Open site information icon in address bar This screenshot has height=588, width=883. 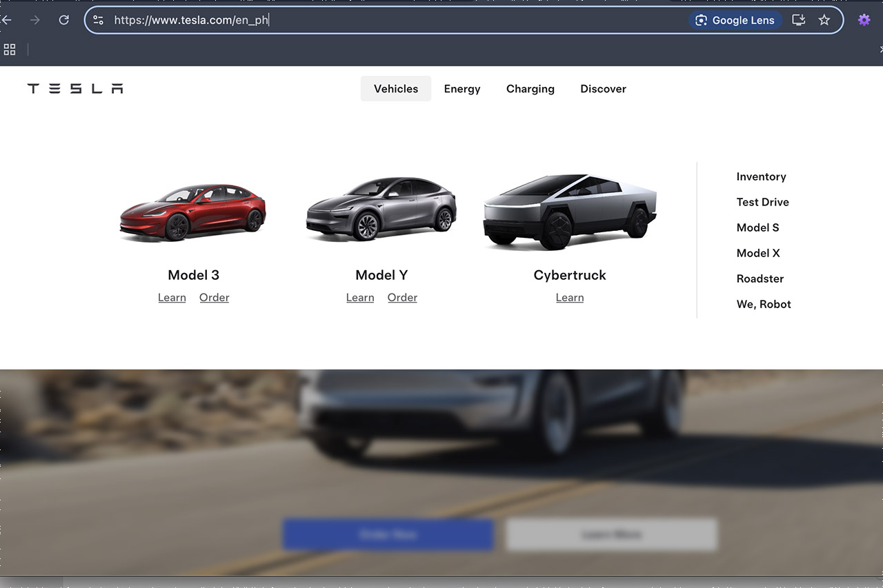click(98, 20)
